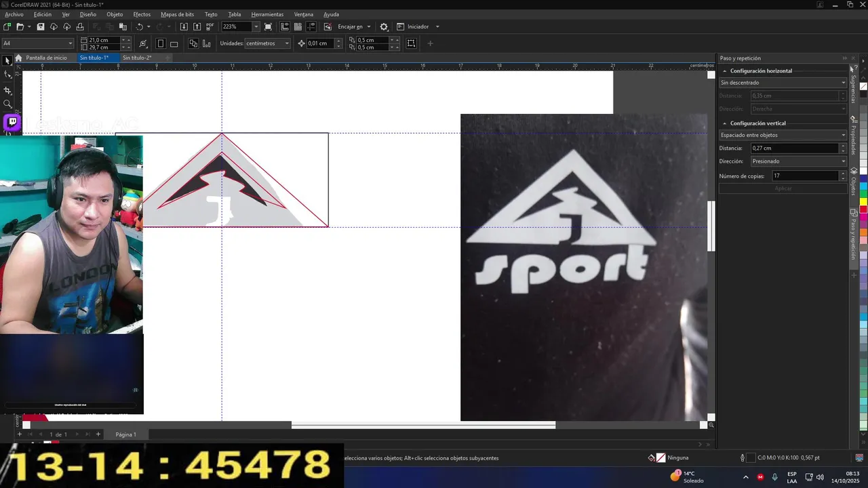The image size is (868, 488).
Task: Open the system tray overflow arrow
Action: pyautogui.click(x=746, y=477)
